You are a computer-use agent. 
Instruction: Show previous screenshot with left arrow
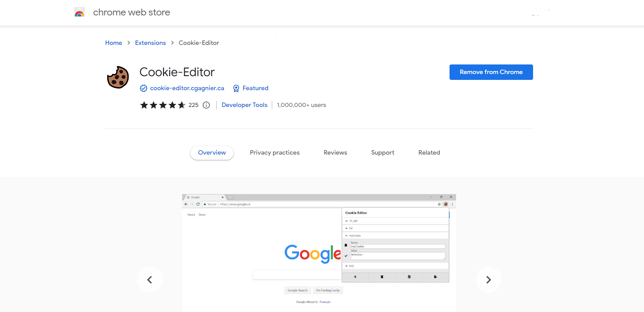tap(150, 280)
